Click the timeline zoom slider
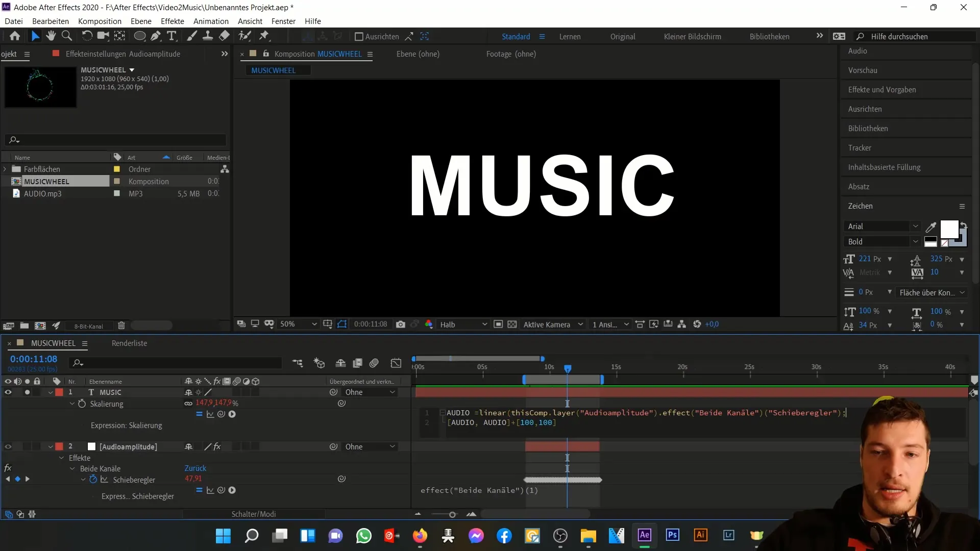 point(452,515)
